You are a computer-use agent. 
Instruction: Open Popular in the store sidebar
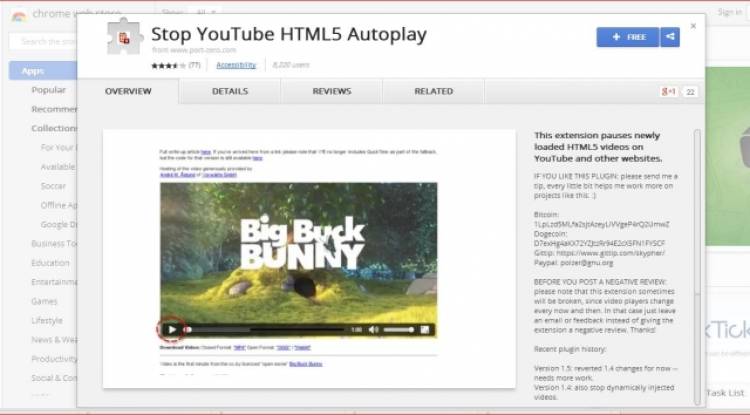coord(48,90)
